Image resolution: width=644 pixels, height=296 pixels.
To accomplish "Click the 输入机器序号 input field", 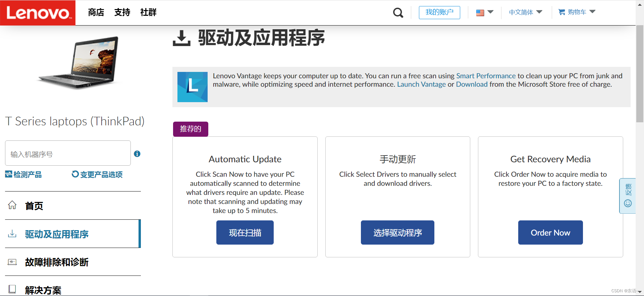I will [68, 153].
